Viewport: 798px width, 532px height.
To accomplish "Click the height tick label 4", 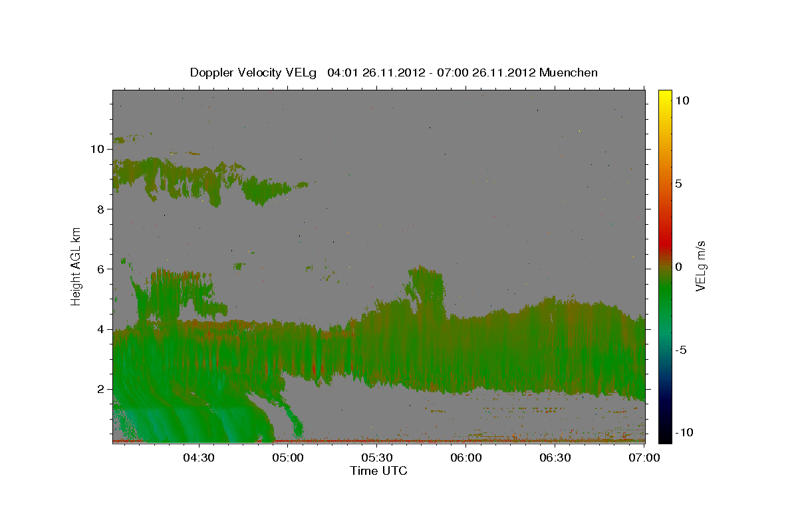I will point(100,329).
